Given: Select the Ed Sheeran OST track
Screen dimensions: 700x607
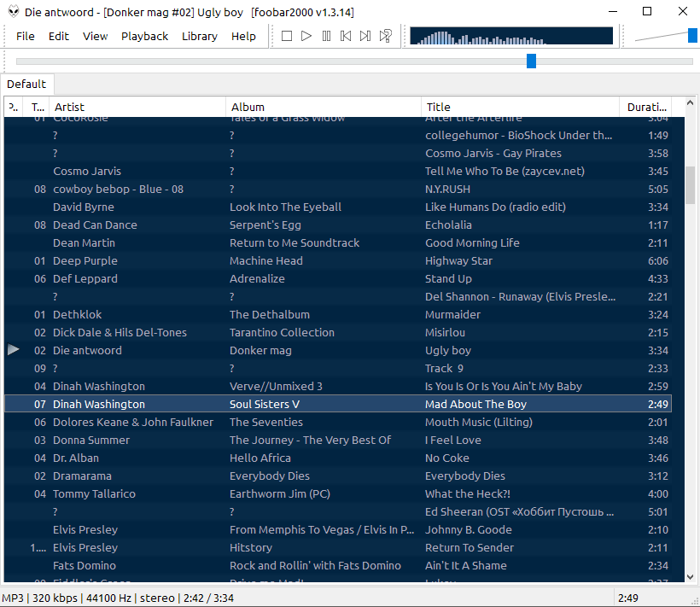Looking at the screenshot, I should [338, 512].
